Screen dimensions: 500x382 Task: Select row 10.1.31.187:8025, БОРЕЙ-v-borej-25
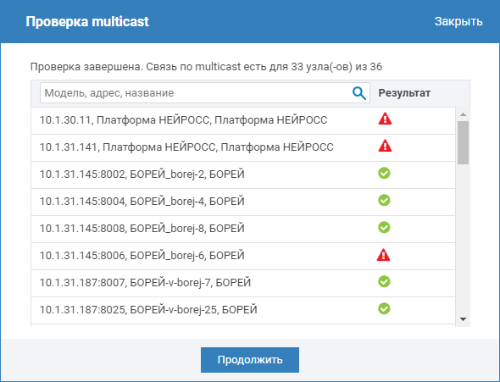pyautogui.click(x=243, y=310)
